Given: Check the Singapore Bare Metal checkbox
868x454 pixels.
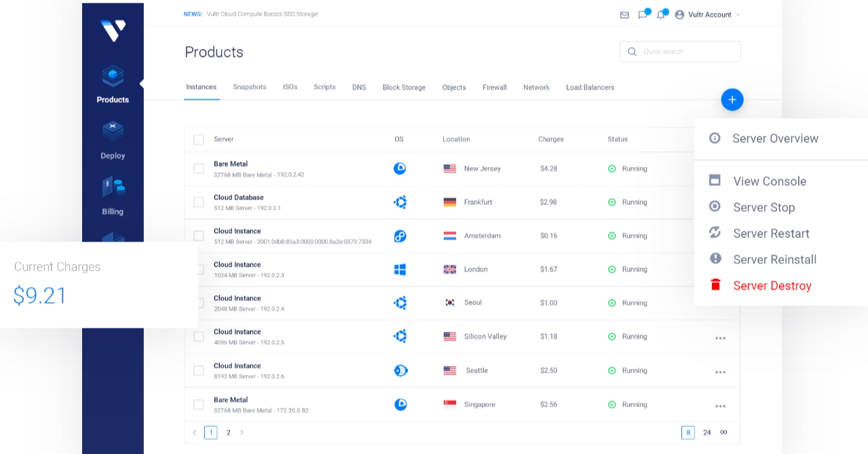Looking at the screenshot, I should click(199, 404).
